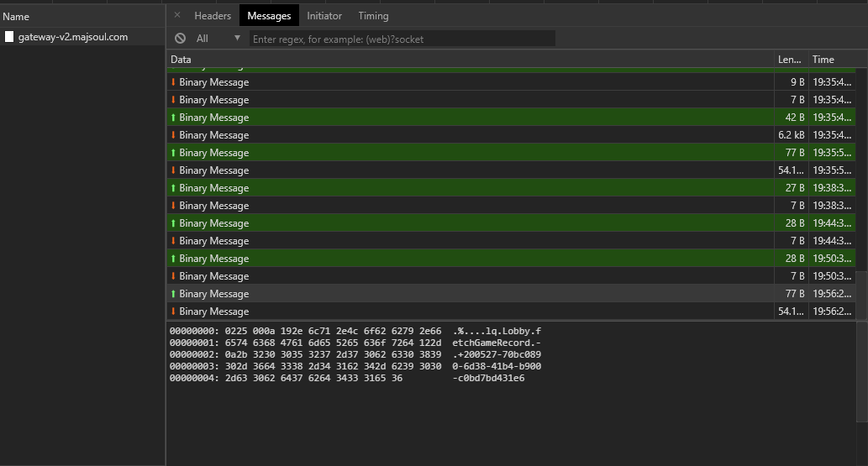This screenshot has height=466, width=868.
Task: Click the Data column header
Action: point(470,60)
